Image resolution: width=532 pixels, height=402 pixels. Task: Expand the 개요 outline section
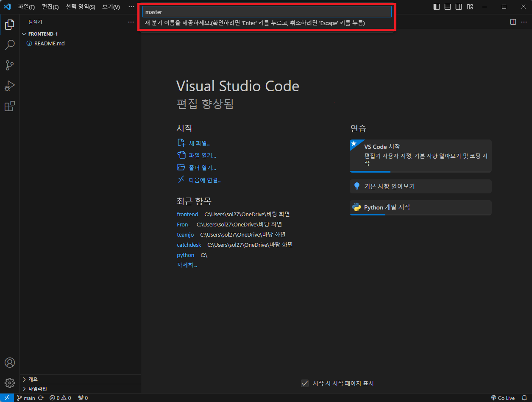(x=81, y=379)
